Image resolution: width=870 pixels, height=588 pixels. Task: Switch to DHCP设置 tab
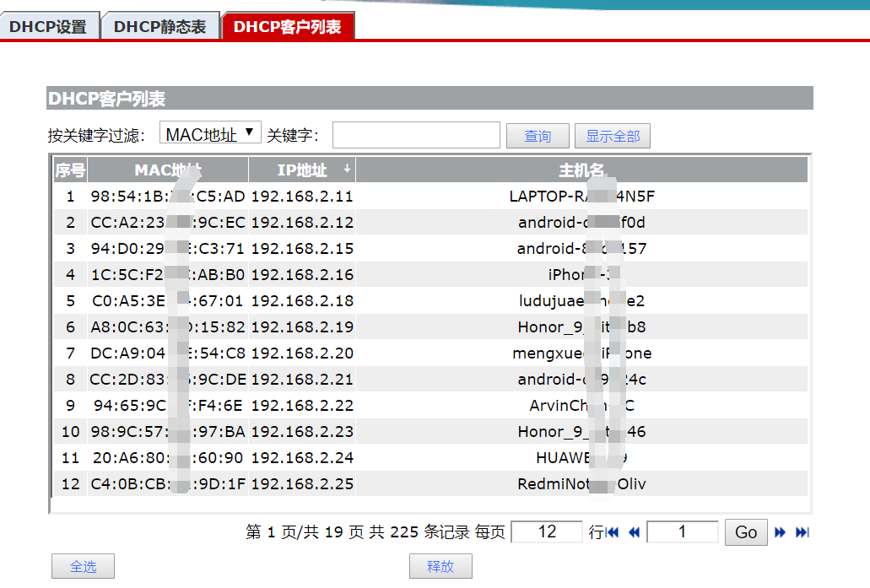click(49, 26)
